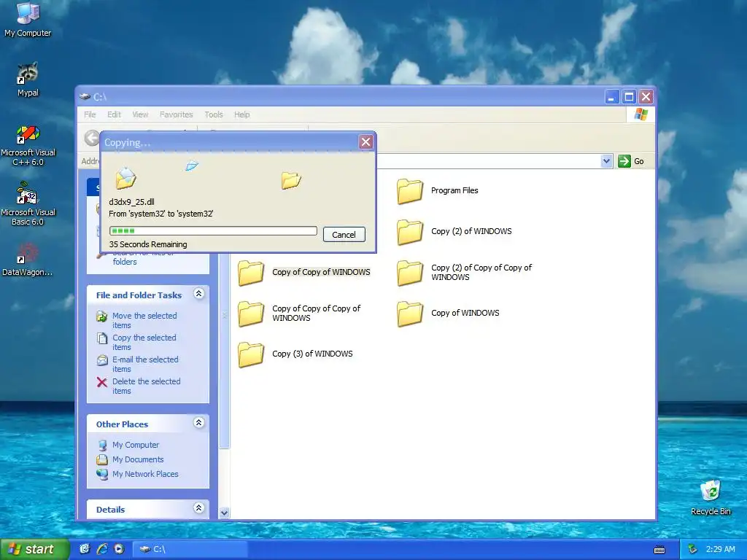Image resolution: width=747 pixels, height=560 pixels.
Task: Select the Recycle Bin desktop icon
Action: click(x=711, y=497)
